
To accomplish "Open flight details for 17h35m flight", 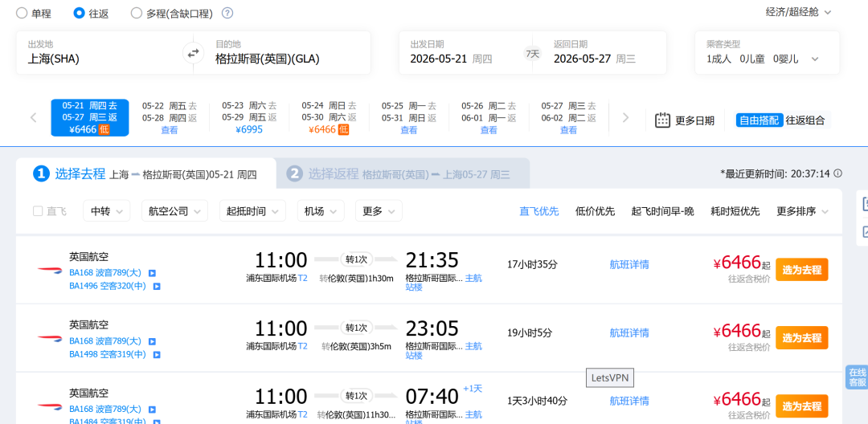I will pos(629,265).
